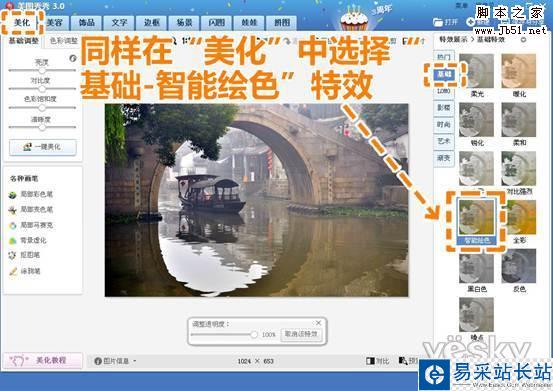Apply the 暖化 effect thumbnail
Screen dimensions: 553x391
tap(519, 71)
